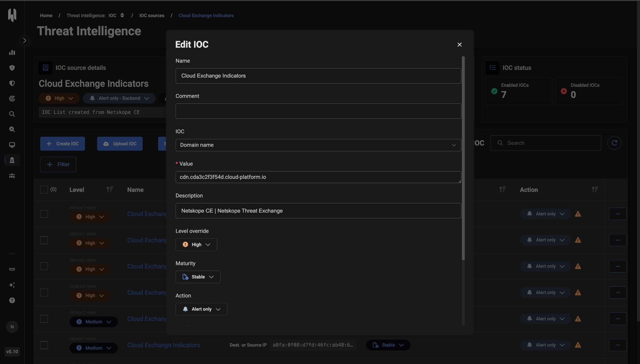Open the search magnifier sidebar icon
Screen dimensions: 640x364
(x=12, y=114)
